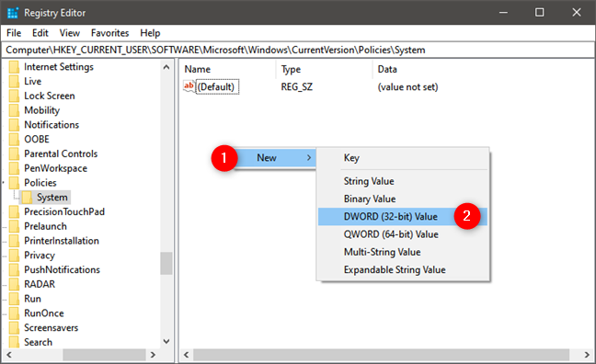Choose Expandable String Value option
The height and width of the screenshot is (364, 596).
[403, 269]
